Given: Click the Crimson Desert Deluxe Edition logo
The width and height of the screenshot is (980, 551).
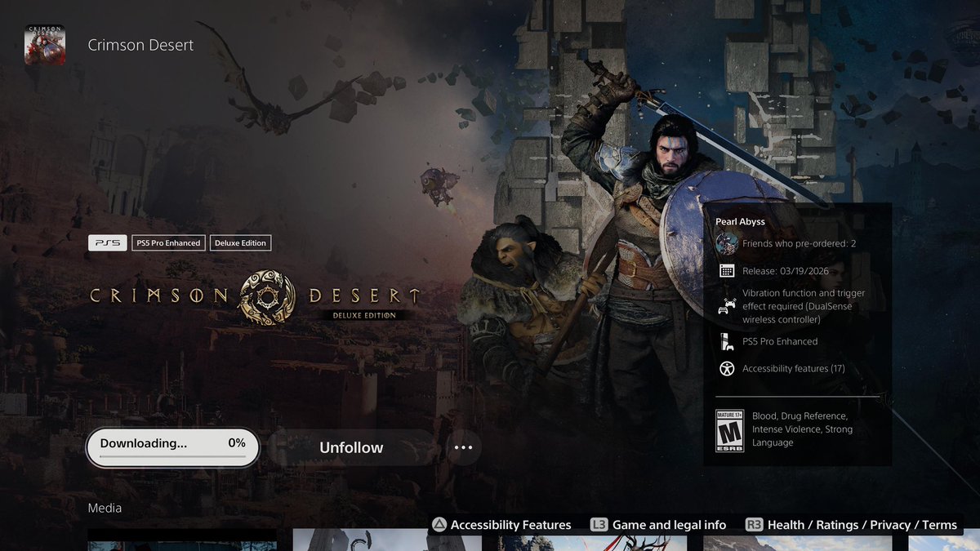Looking at the screenshot, I should (255, 297).
